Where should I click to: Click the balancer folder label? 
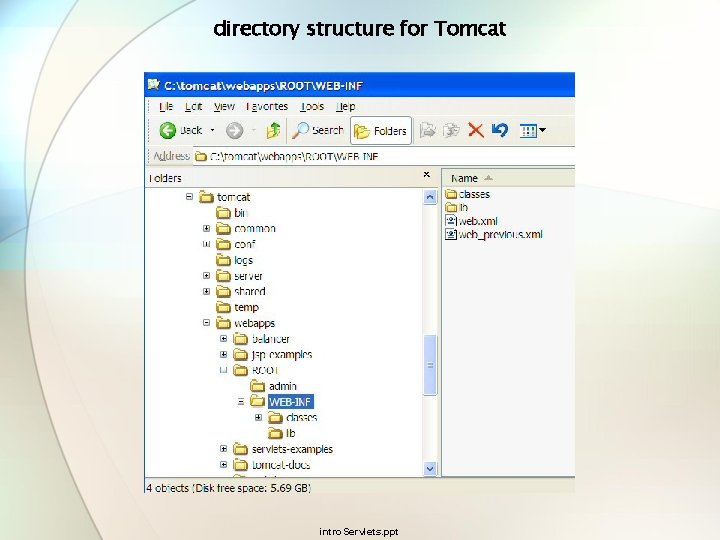270,339
